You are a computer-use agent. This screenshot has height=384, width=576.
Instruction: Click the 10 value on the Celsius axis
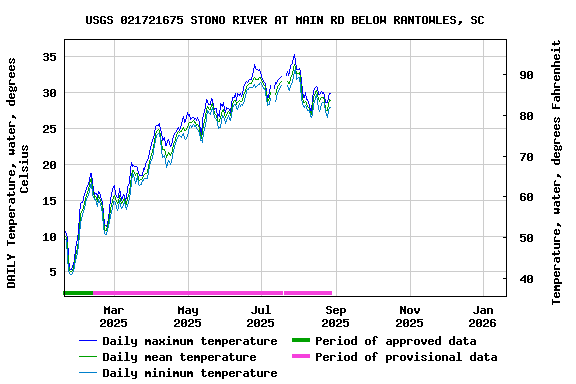50,237
